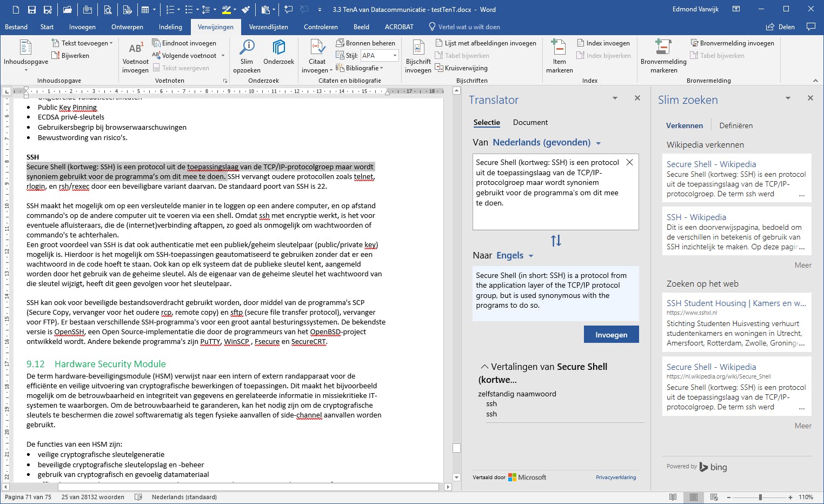Click the Delen share button

[780, 27]
